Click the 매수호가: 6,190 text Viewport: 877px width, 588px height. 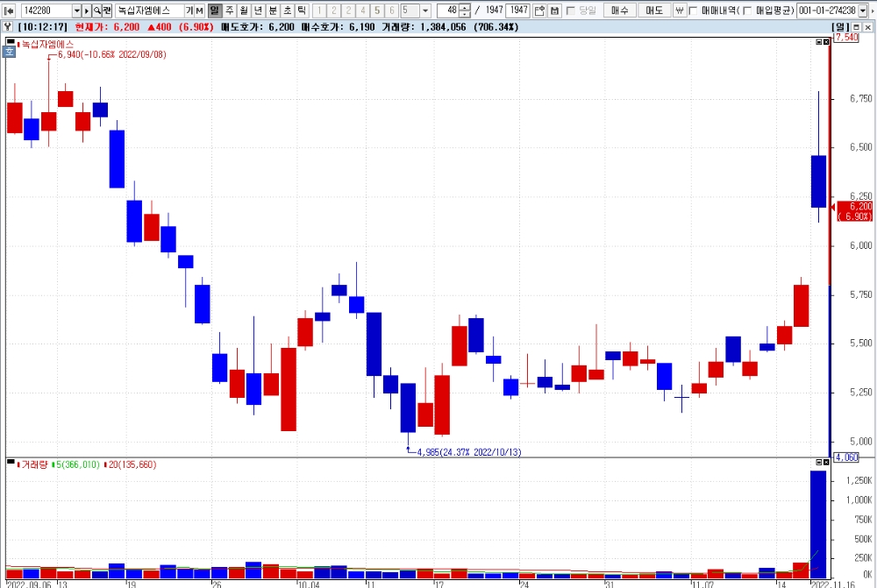coord(338,27)
